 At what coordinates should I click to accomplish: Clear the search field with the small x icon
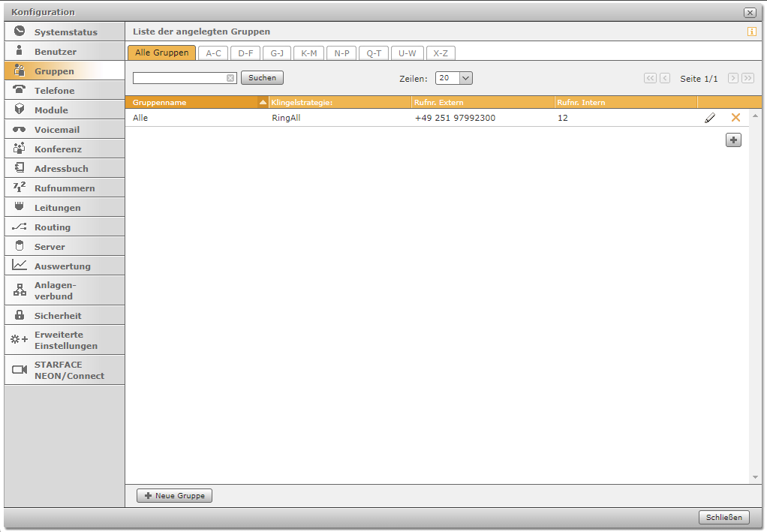coord(230,78)
